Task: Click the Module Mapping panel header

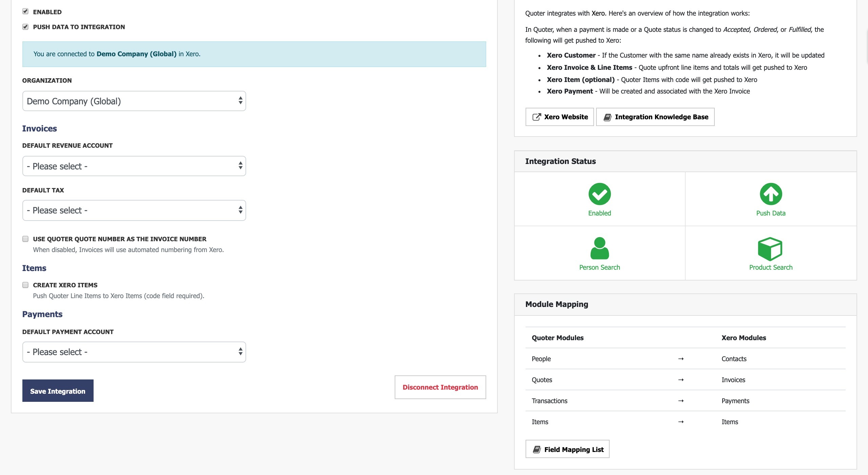Action: coord(685,304)
